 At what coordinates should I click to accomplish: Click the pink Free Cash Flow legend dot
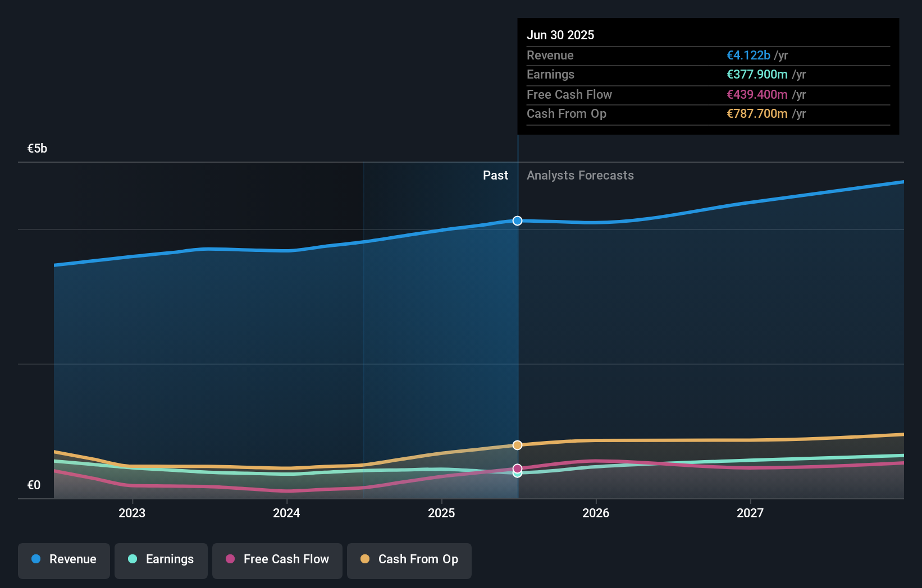[x=231, y=559]
